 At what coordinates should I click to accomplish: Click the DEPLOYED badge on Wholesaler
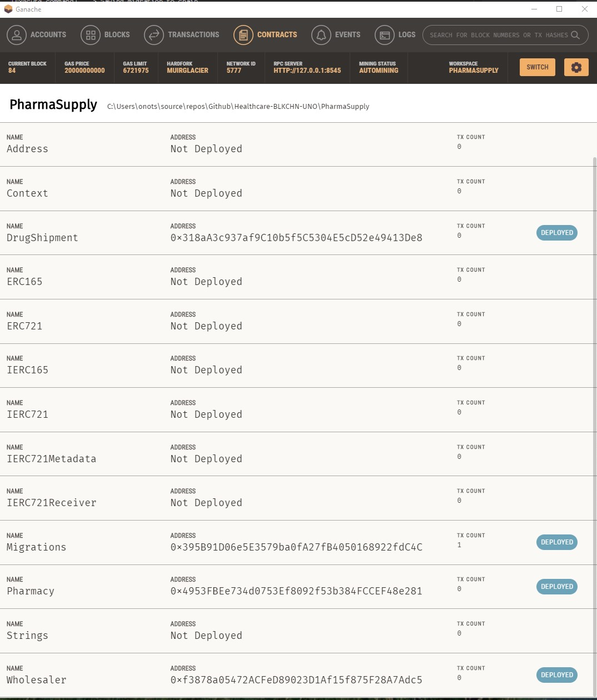tap(556, 674)
